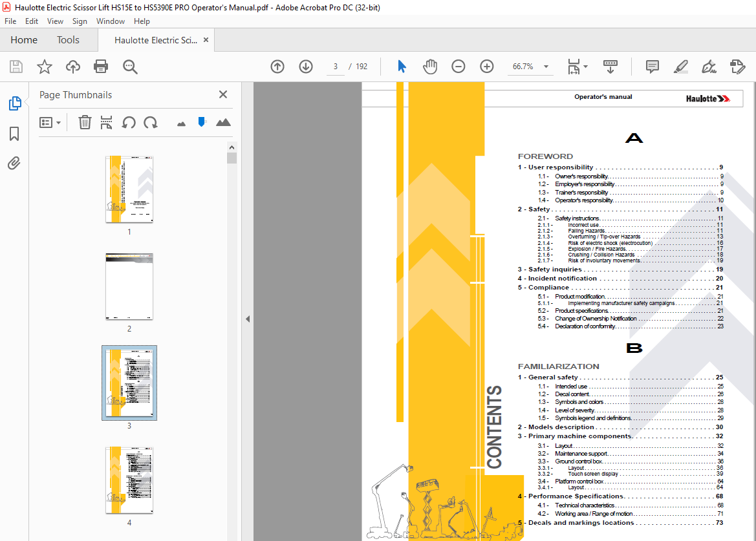The width and height of the screenshot is (756, 541).
Task: Click the 'Incident notification' contents entry
Action: point(621,279)
